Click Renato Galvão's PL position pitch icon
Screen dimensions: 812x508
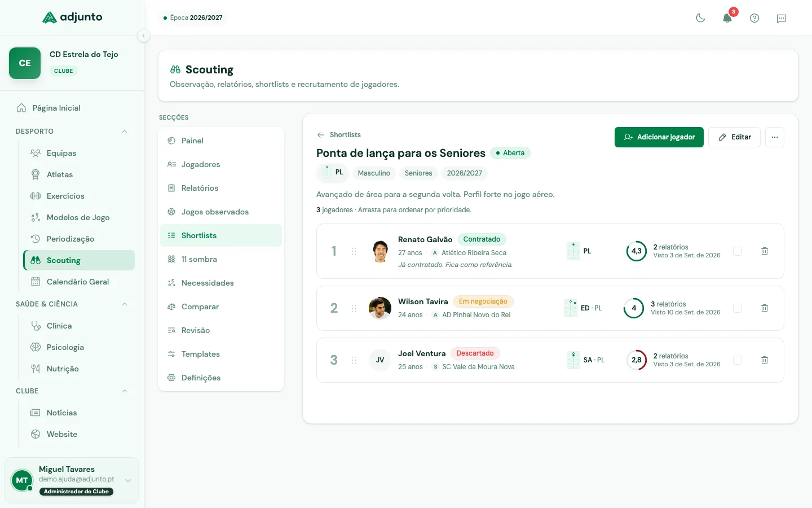pos(573,251)
